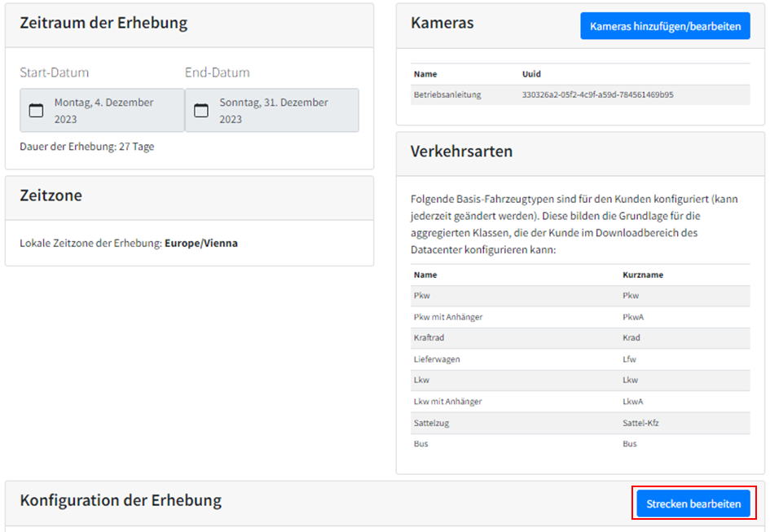
Task: Click the Sattel-Kfz short name cell
Action: coord(640,423)
